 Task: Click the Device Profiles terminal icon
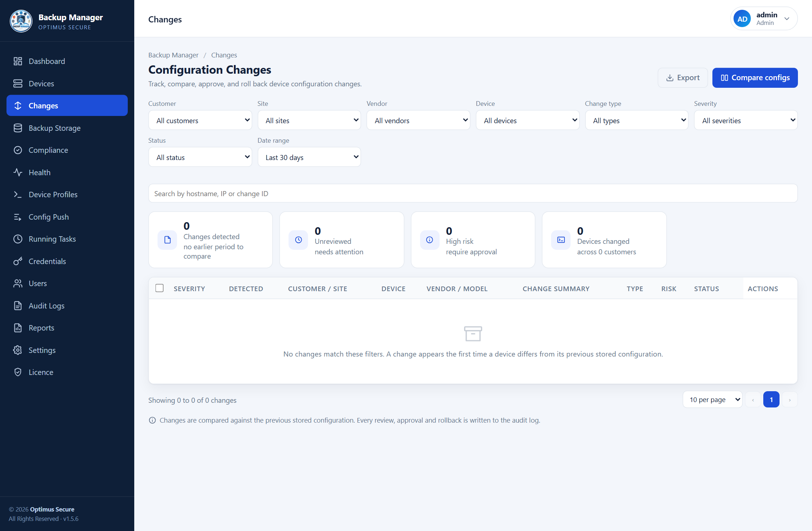[18, 195]
